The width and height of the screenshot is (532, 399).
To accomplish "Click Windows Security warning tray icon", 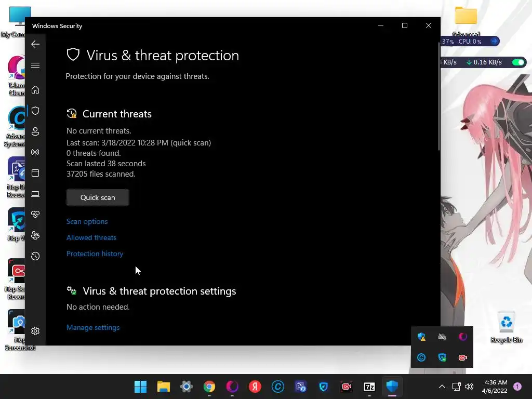I will [421, 337].
